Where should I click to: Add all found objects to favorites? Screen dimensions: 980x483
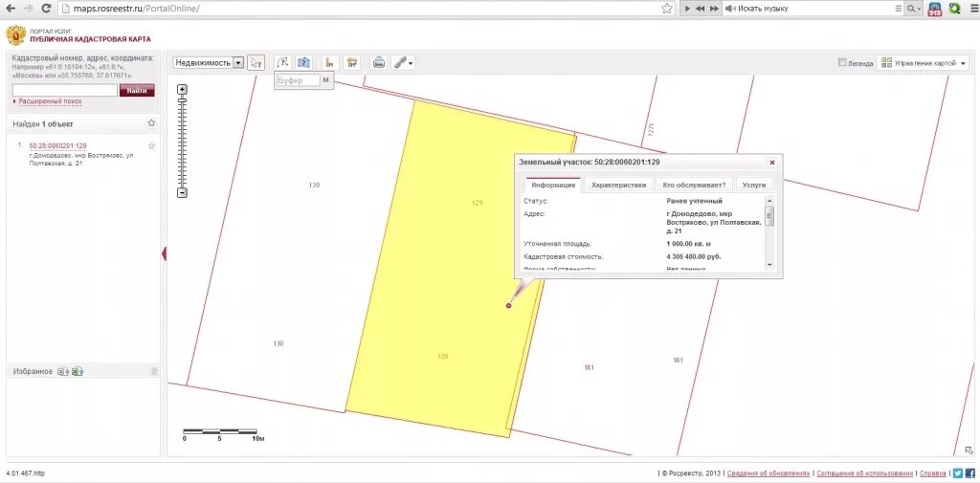tap(151, 123)
